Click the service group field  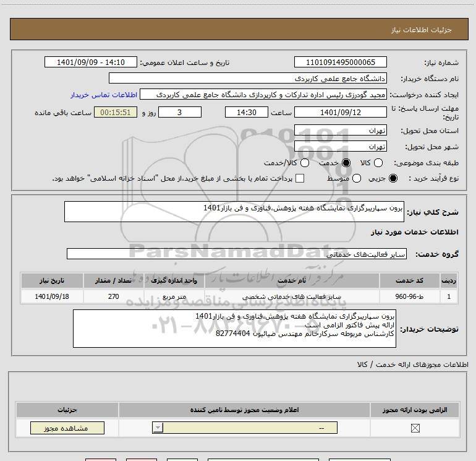[237, 254]
